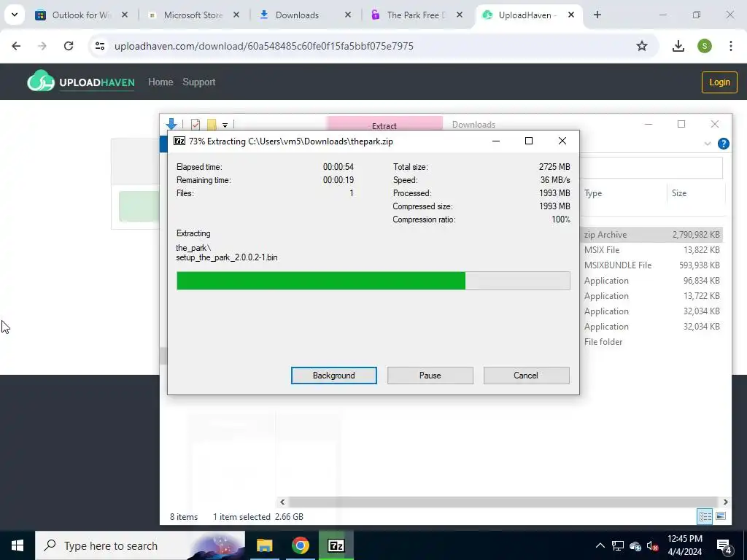Select the MSIX File row
747x560 pixels.
click(651, 250)
